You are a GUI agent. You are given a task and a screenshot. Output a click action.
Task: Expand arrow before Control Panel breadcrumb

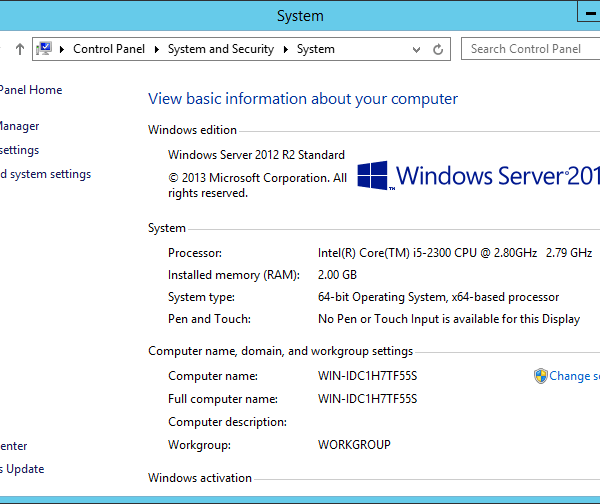62,49
